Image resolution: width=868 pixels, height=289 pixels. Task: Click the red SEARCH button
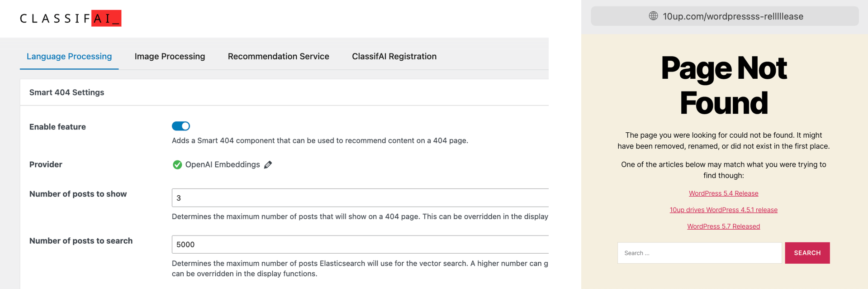pyautogui.click(x=807, y=253)
